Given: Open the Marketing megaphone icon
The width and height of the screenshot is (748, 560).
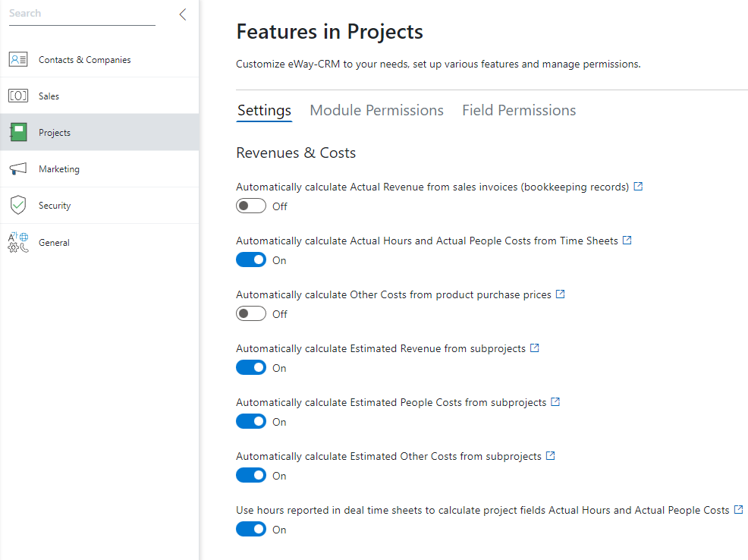Looking at the screenshot, I should coord(18,169).
